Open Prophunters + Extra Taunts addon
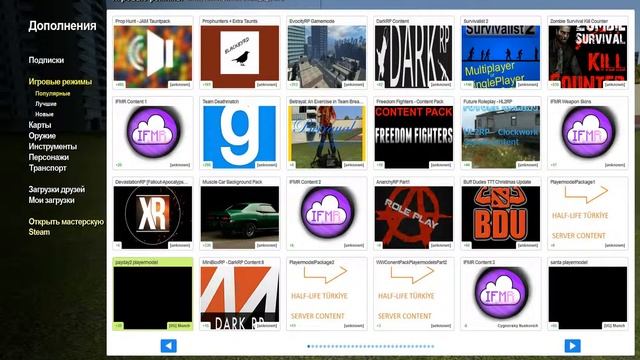This screenshot has height=360, width=640. [x=240, y=53]
